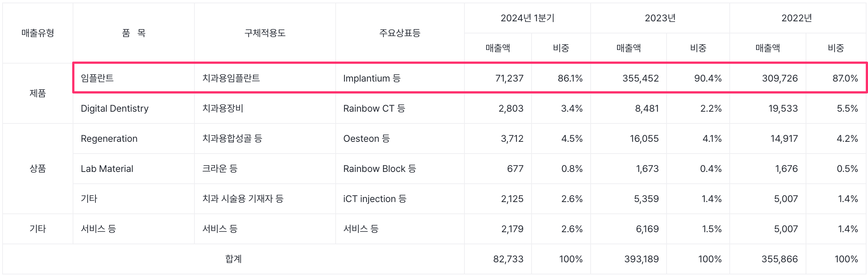Click the 합계 total row label
Viewport: 868px width, 277px height.
pos(233,259)
